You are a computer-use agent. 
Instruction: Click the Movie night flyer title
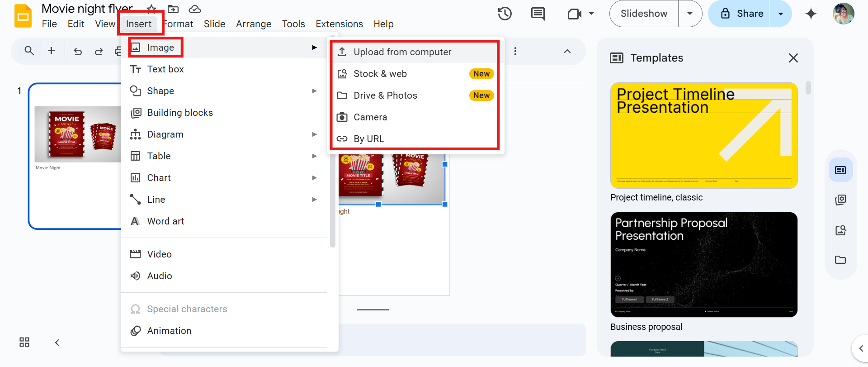tap(87, 9)
